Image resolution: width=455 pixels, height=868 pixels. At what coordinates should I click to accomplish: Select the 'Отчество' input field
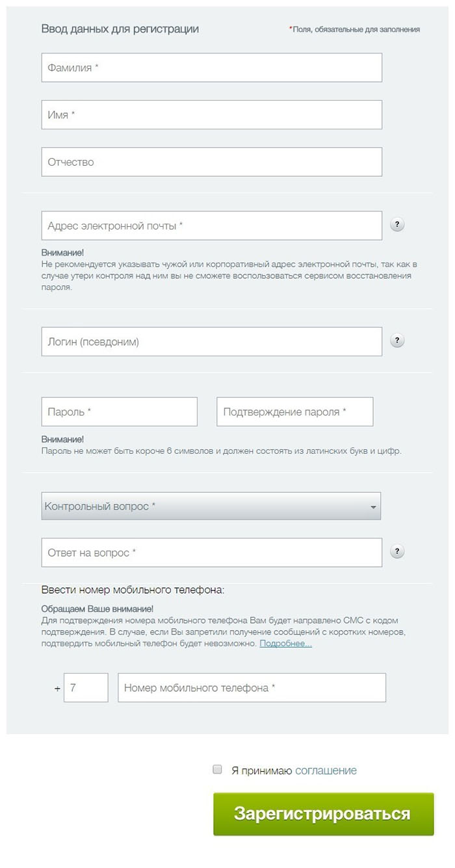click(x=212, y=162)
